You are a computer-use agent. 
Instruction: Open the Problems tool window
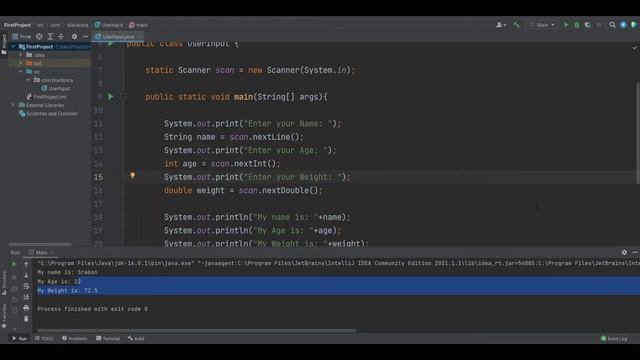75,338
